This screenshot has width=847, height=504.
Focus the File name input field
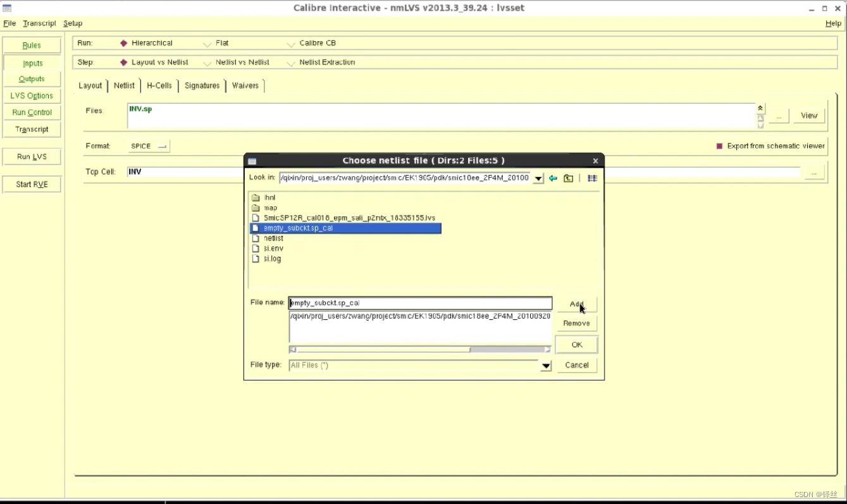pyautogui.click(x=420, y=303)
